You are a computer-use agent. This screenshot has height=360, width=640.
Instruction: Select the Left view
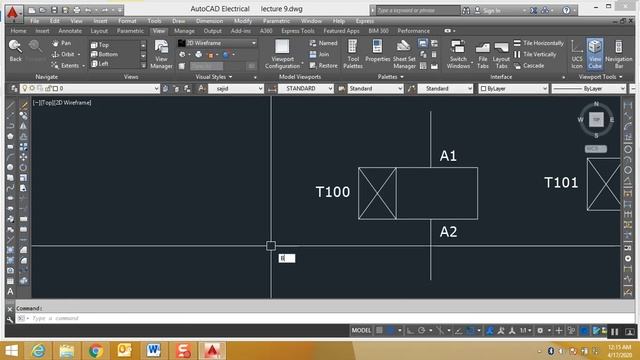click(x=100, y=64)
